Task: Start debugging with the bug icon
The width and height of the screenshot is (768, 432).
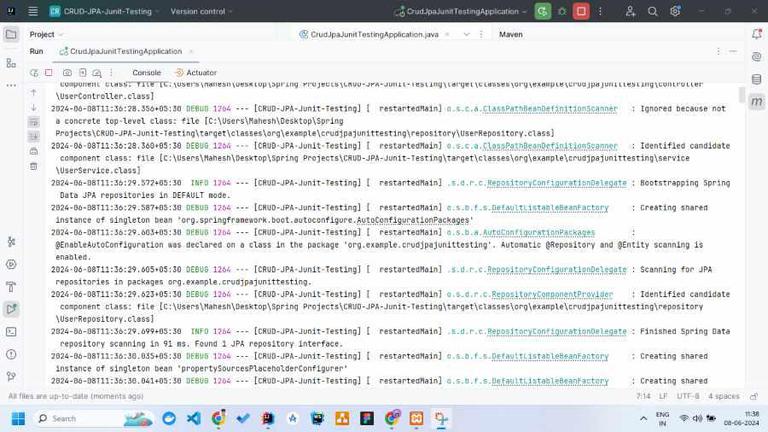Action: coord(562,11)
